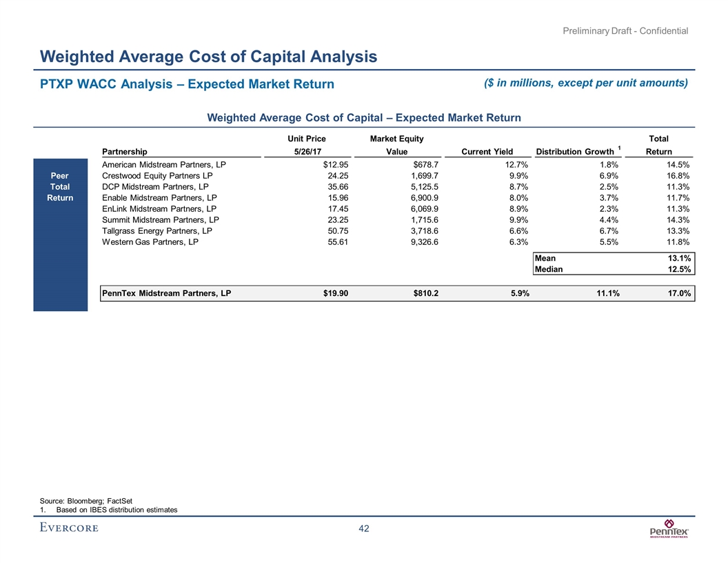Image resolution: width=728 pixels, height=563 pixels.
Task: Click the table's 'Expected Market Return' heading
Action: point(364,117)
